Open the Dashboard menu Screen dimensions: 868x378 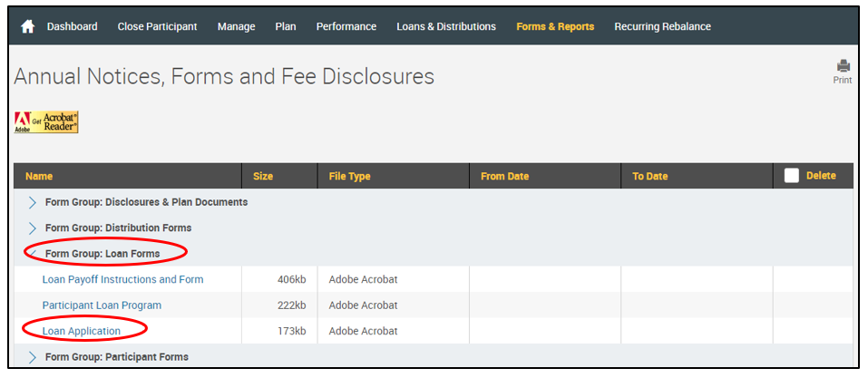tap(72, 26)
